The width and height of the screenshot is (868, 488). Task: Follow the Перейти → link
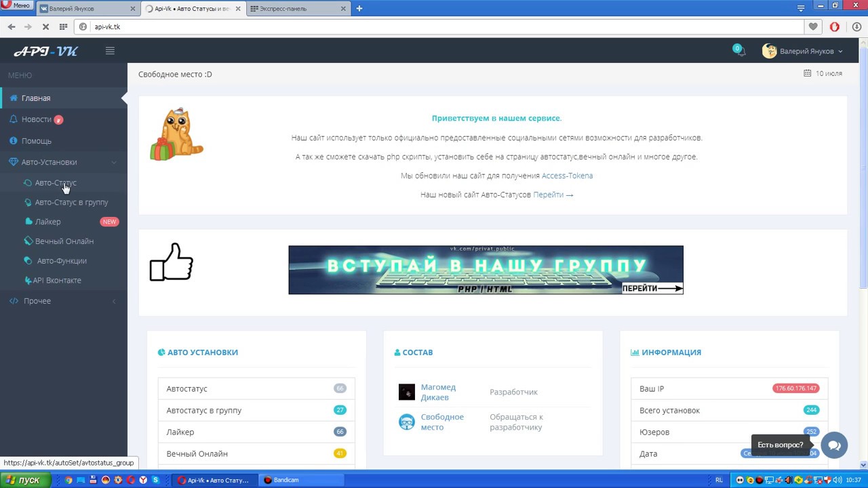tap(553, 195)
